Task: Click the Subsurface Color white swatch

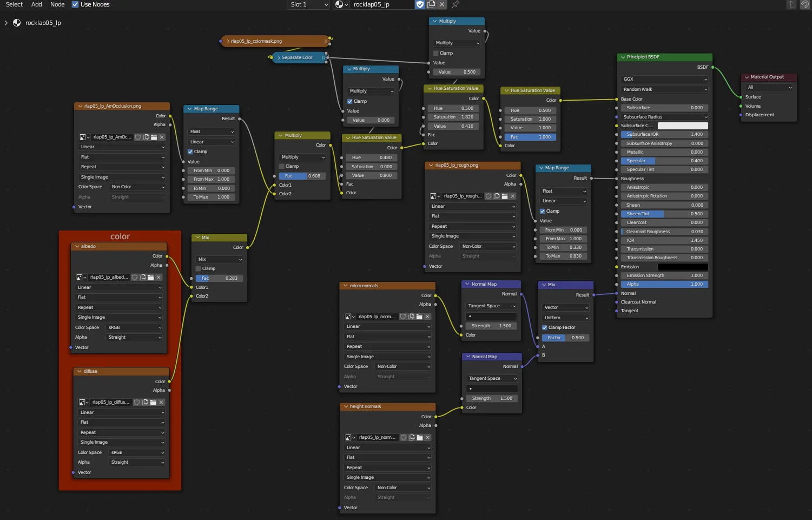Action: pos(682,126)
